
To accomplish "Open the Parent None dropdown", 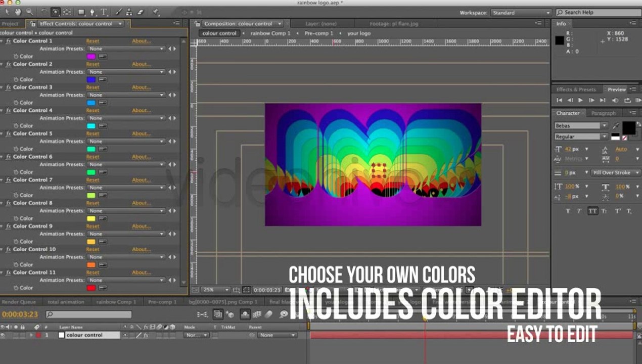I will point(277,335).
